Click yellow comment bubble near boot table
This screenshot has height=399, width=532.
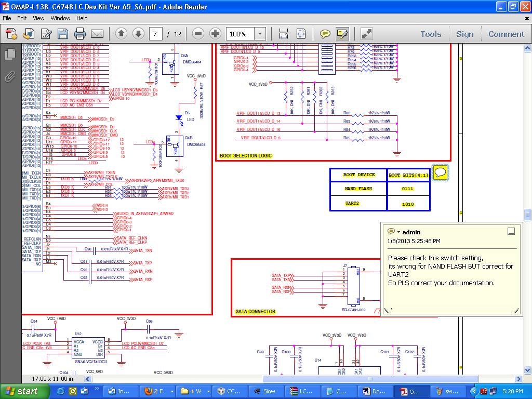click(x=441, y=172)
